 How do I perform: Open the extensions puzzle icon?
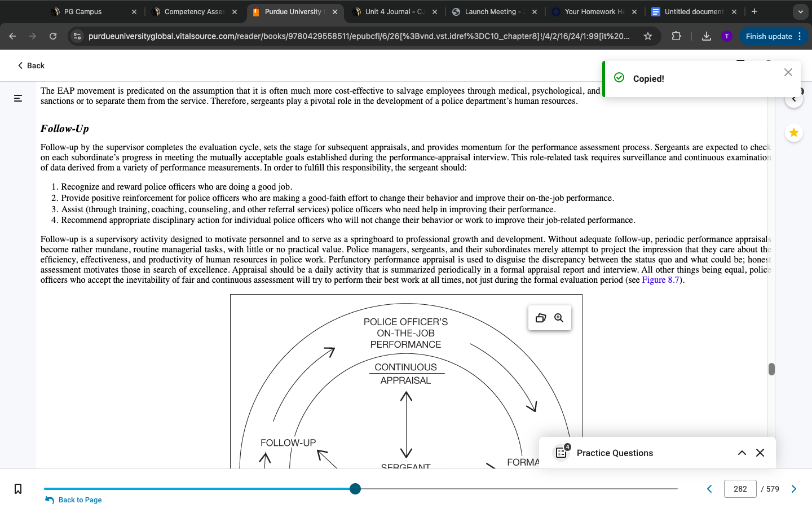click(x=676, y=36)
